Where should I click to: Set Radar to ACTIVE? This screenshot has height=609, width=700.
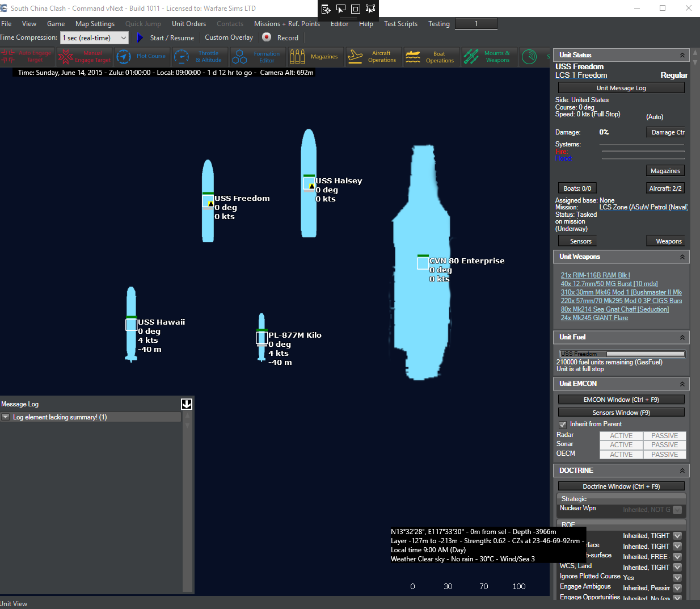pos(621,436)
